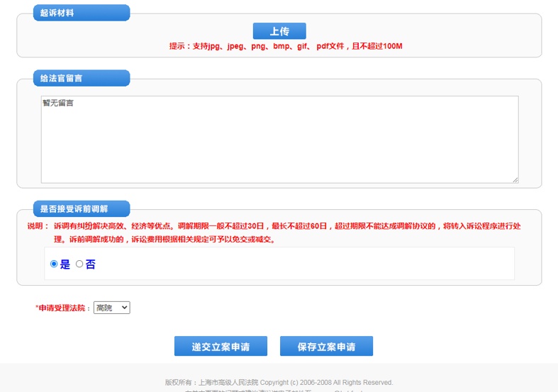Click the 版权所有 copyright footer text
Viewport: 558px width, 392px height.
coord(279,382)
